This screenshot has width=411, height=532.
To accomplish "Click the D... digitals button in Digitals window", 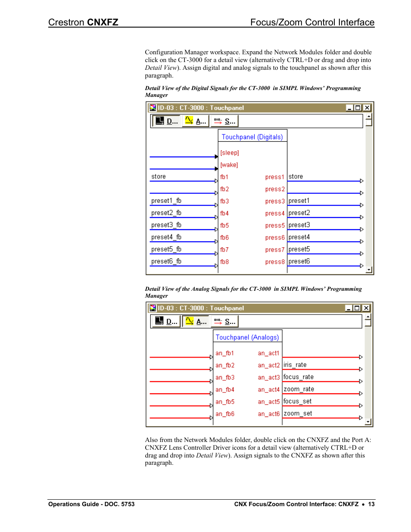I will click(x=167, y=121).
